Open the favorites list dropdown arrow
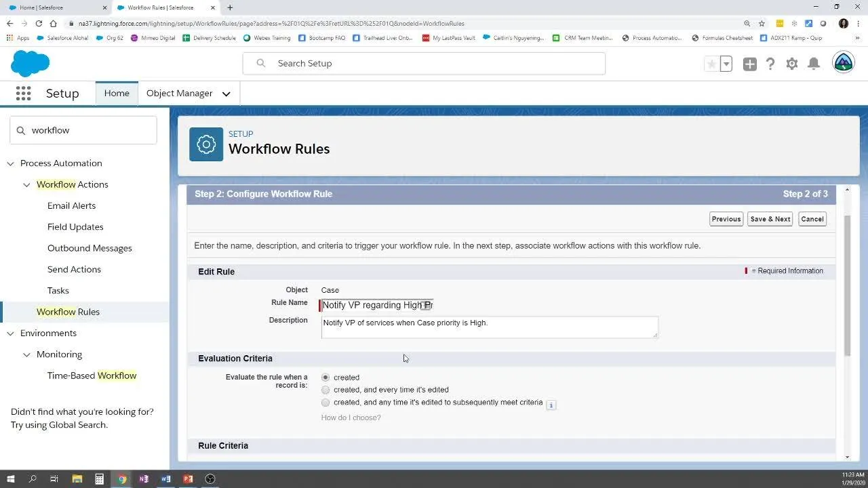The height and width of the screenshot is (488, 868). tap(726, 64)
